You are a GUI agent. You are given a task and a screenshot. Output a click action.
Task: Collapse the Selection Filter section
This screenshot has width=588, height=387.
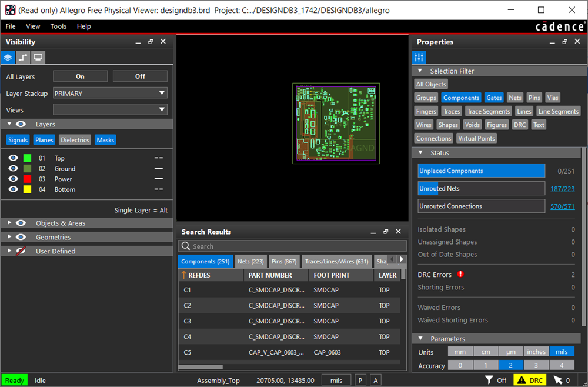[420, 71]
